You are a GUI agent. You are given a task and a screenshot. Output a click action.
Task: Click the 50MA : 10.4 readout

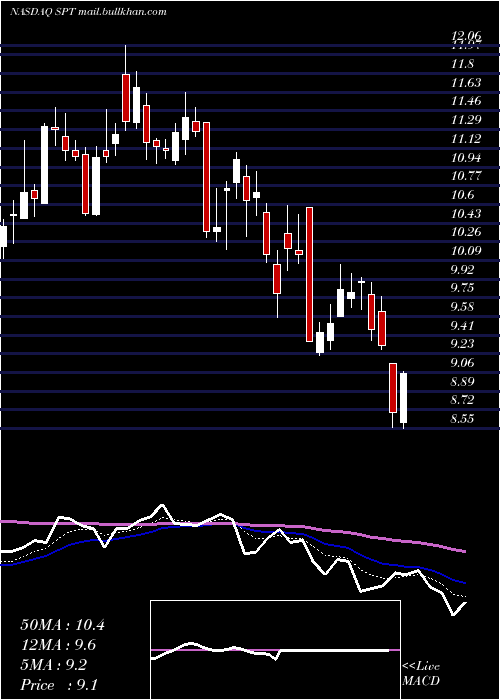(x=62, y=625)
